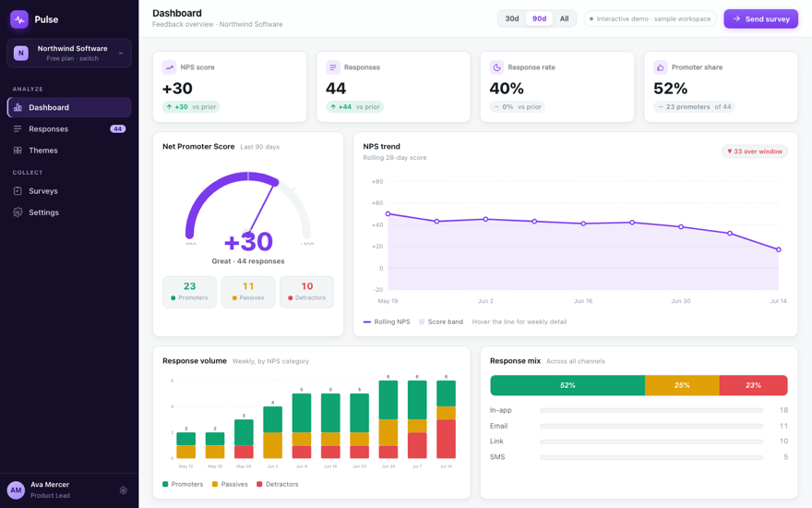Click the Northwind 'N' workspace avatar
812x508 pixels.
20,53
